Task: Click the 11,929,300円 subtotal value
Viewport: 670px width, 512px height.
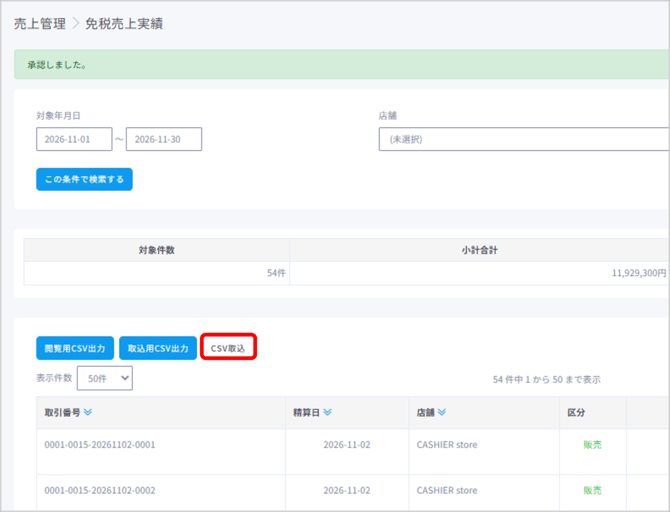Action: 639,273
